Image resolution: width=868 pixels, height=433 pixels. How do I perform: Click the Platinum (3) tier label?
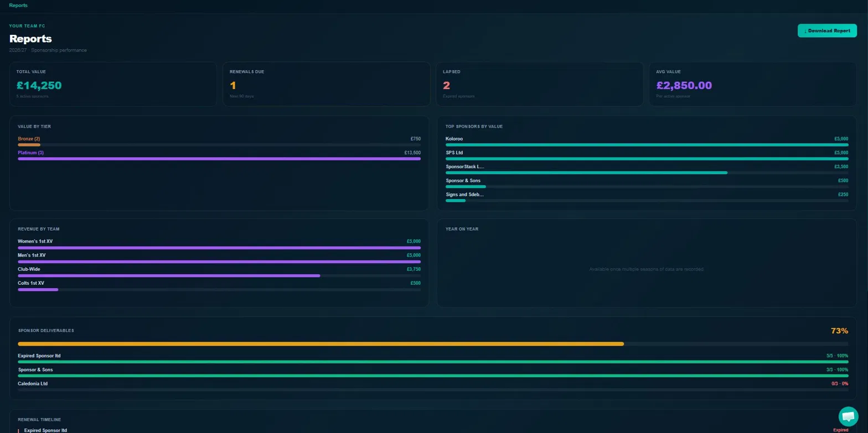click(x=30, y=153)
